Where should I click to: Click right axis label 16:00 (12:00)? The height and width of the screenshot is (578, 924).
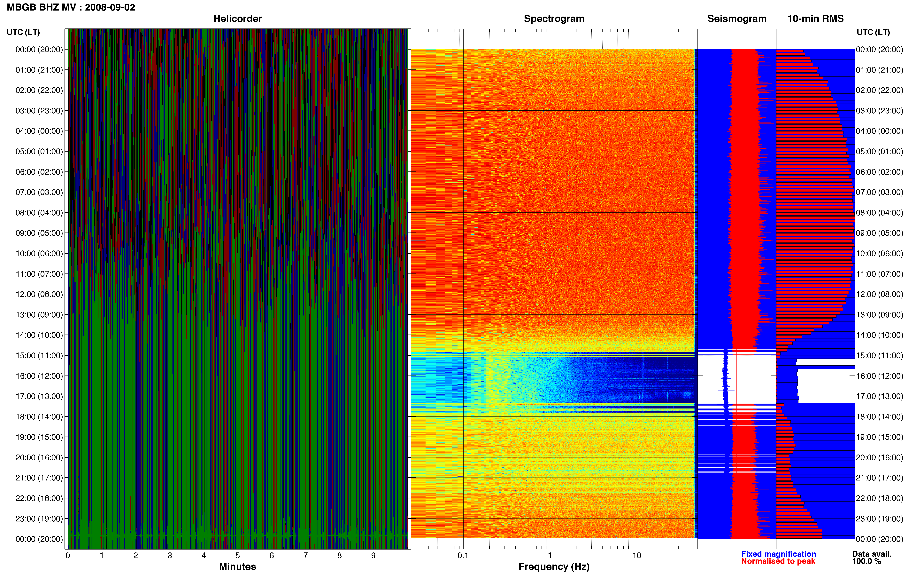point(879,376)
